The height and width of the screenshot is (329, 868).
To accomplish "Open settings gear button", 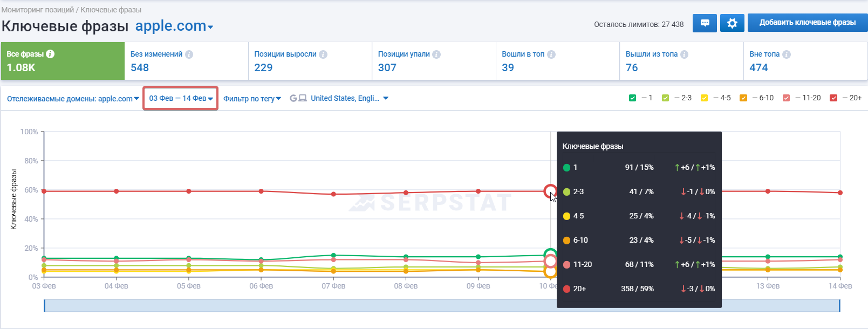I will tap(732, 23).
